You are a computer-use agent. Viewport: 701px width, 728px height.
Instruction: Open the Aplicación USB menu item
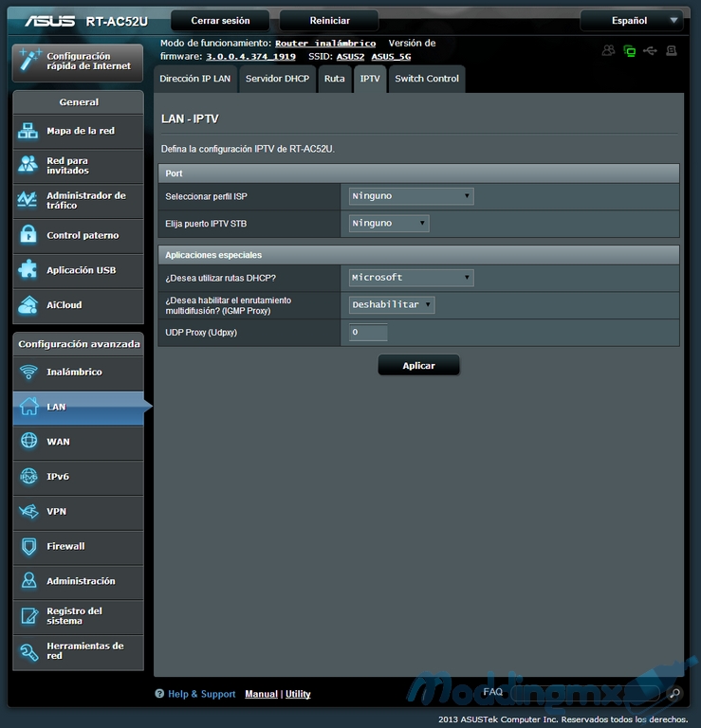point(78,271)
